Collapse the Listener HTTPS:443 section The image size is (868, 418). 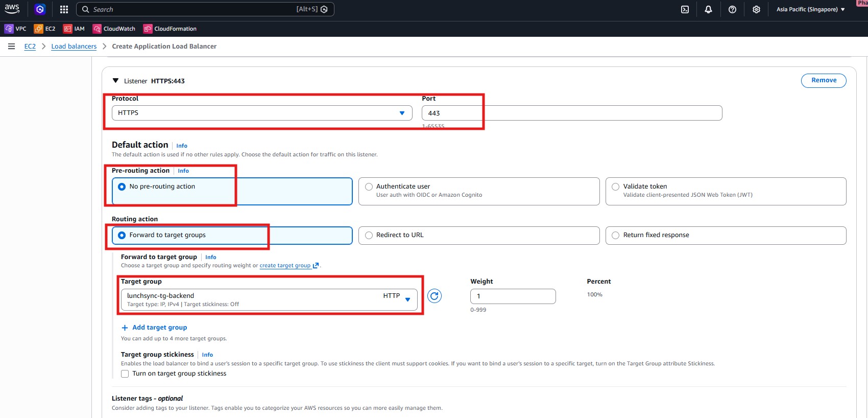click(x=116, y=81)
